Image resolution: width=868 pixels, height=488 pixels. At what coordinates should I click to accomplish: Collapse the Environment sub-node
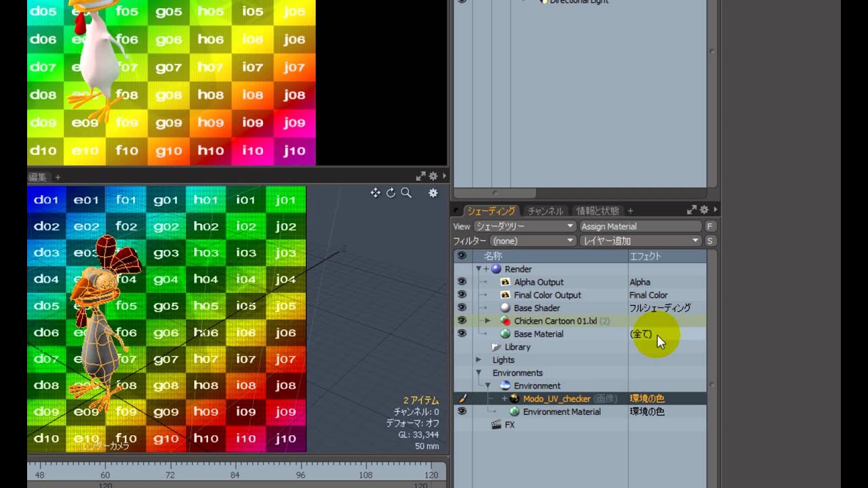point(487,386)
